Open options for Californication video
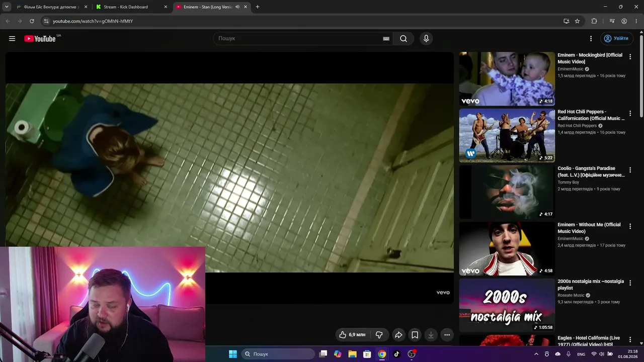 630,114
